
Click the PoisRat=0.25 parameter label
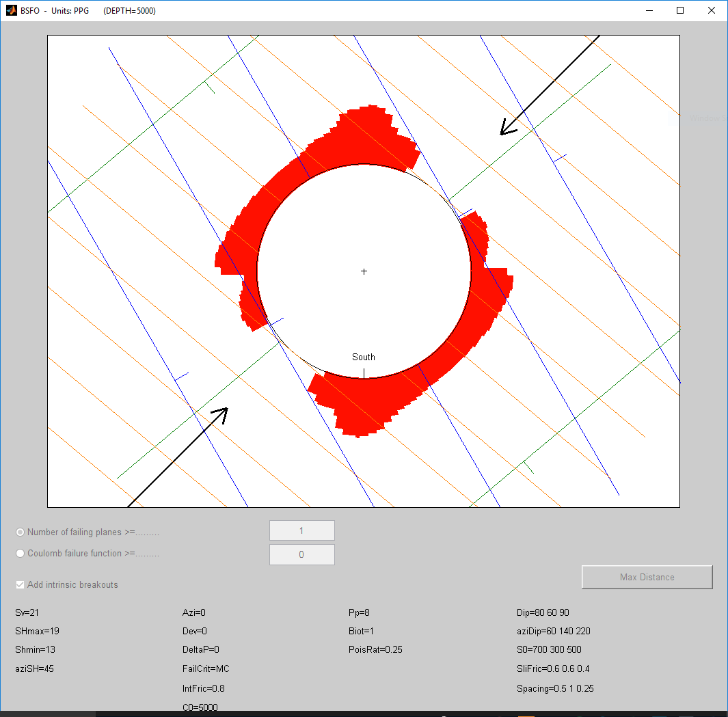coord(375,649)
